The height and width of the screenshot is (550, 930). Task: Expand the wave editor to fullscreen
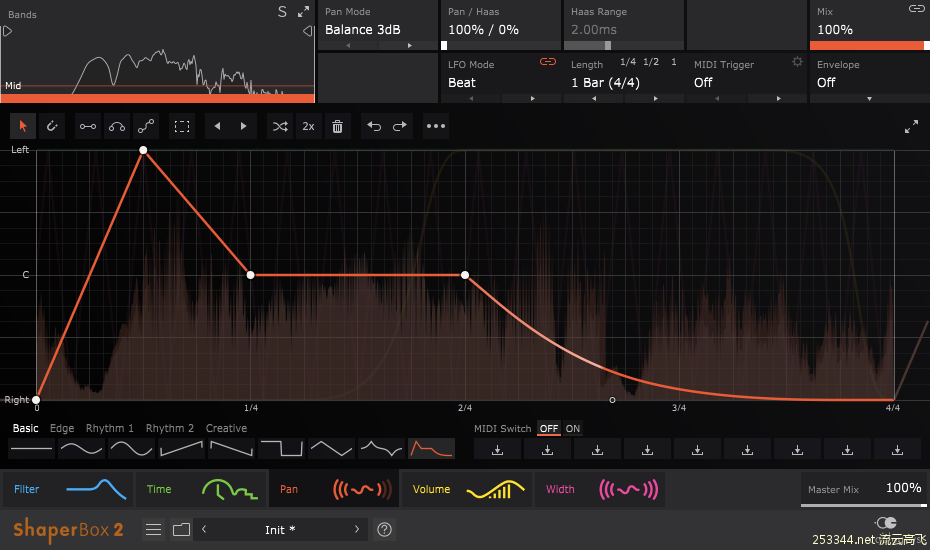coord(911,126)
